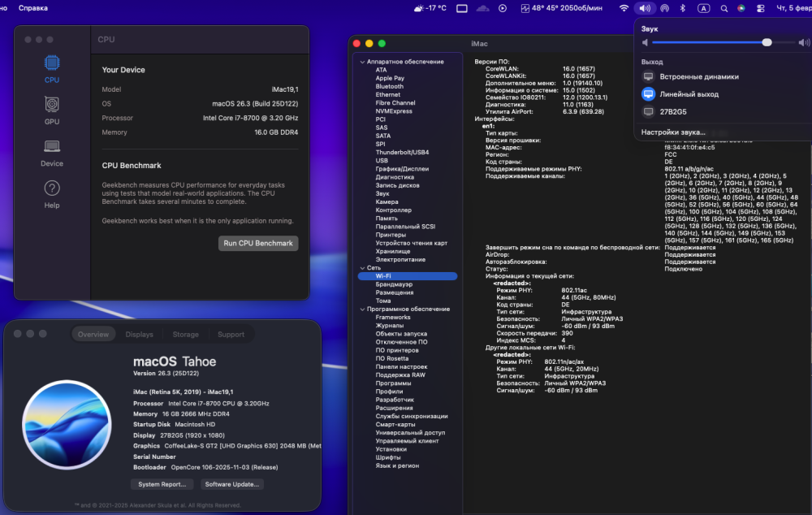The width and height of the screenshot is (812, 515).
Task: Select Ethernet in the system report sidebar
Action: coord(388,95)
